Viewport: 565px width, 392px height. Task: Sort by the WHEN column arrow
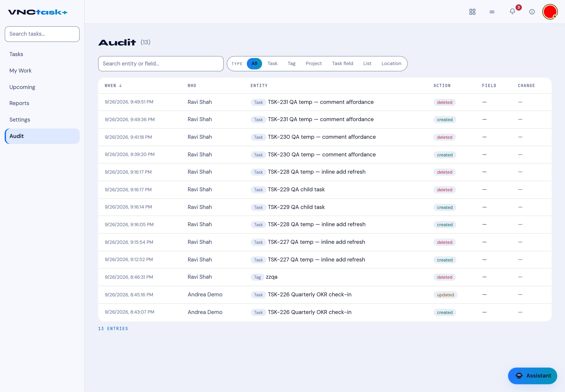[120, 85]
